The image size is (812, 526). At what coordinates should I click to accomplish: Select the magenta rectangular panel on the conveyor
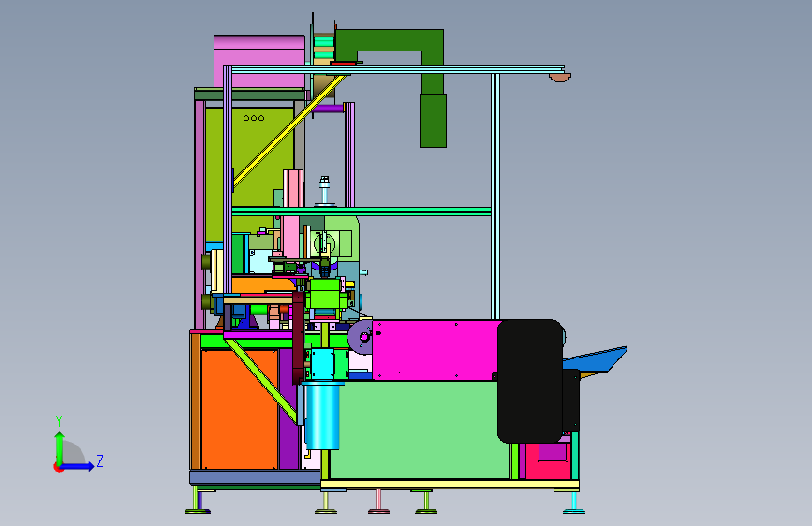pyautogui.click(x=436, y=350)
